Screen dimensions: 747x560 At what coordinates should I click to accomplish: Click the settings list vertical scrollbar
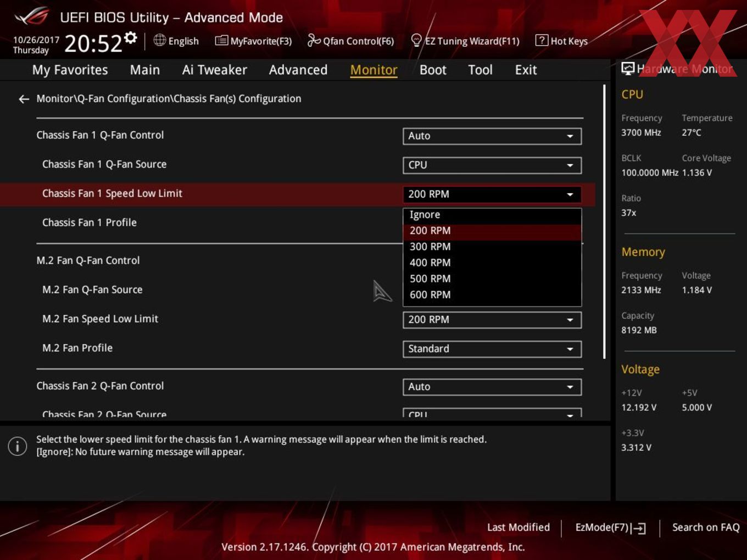(x=604, y=222)
